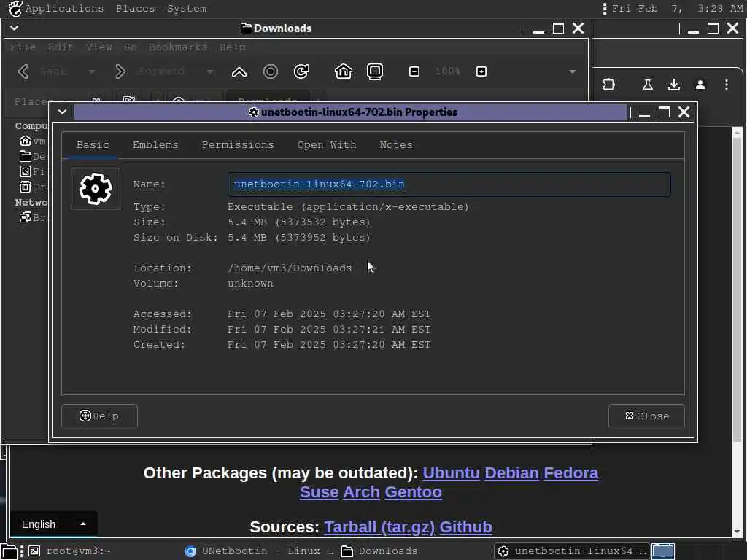Screen dimensions: 747x560
Task: Expand the view mode dropdown arrow
Action: click(x=573, y=71)
